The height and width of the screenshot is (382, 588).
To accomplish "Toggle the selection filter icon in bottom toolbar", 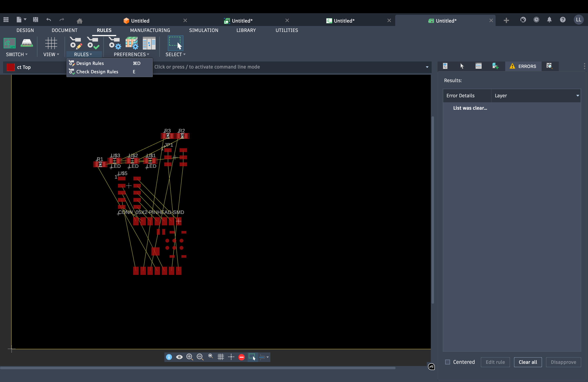I will 252,357.
